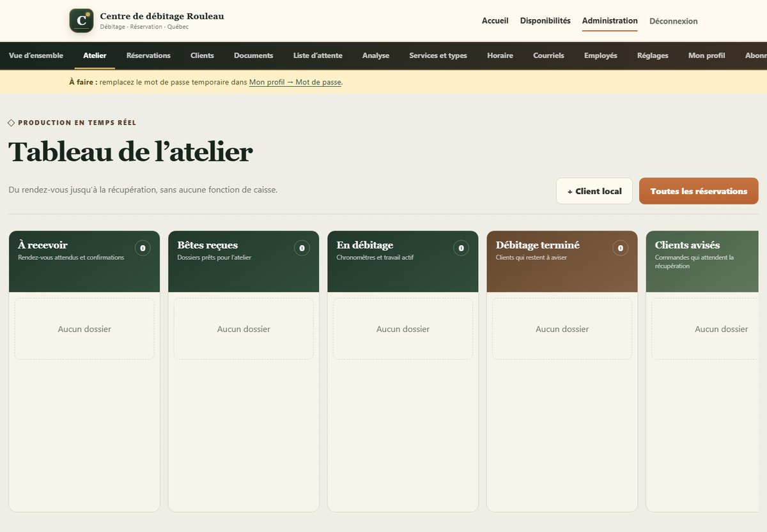The image size is (767, 532).
Task: Click the Aucun dossier placeholder under Clients avisés
Action: [x=705, y=329]
